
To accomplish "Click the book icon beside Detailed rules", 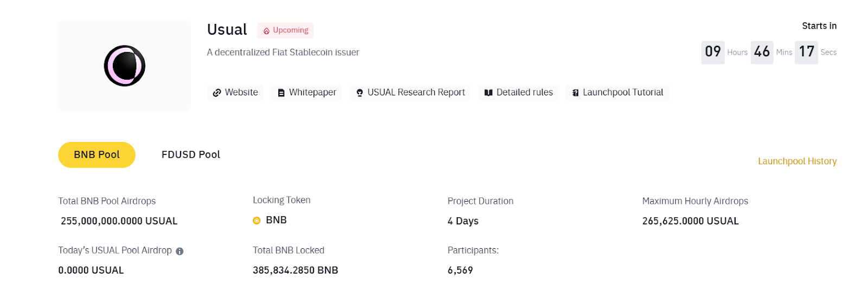I will (x=488, y=93).
